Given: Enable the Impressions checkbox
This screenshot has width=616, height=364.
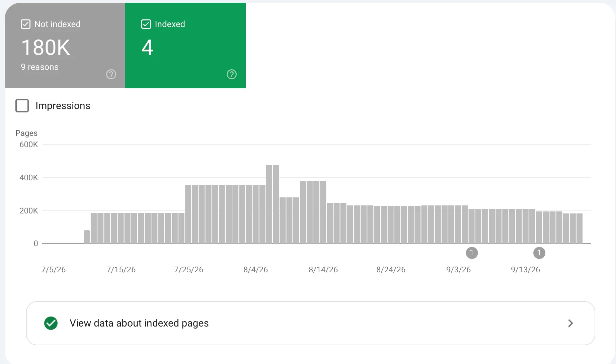Looking at the screenshot, I should [x=22, y=106].
